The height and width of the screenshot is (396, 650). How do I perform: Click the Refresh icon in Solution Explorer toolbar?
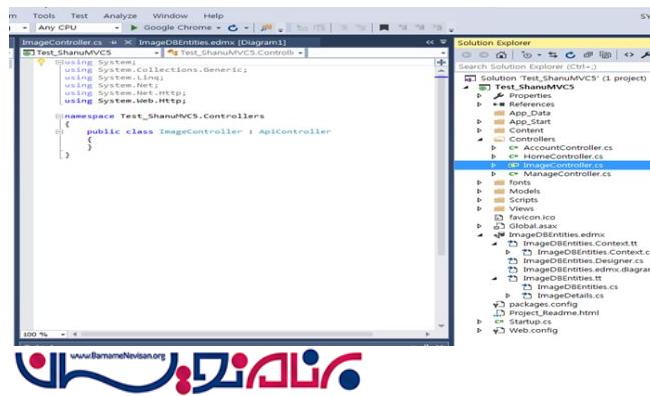[x=570, y=55]
